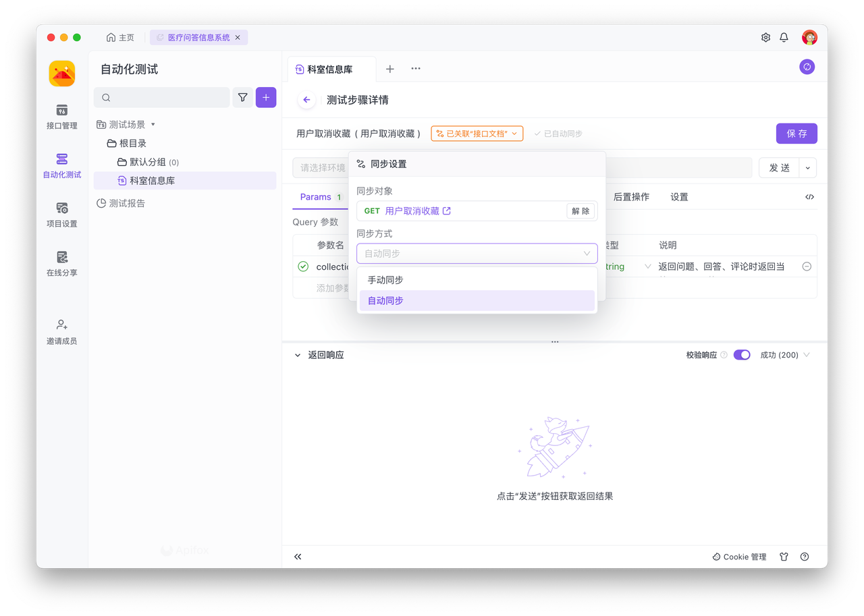Click the 解除 button

580,211
